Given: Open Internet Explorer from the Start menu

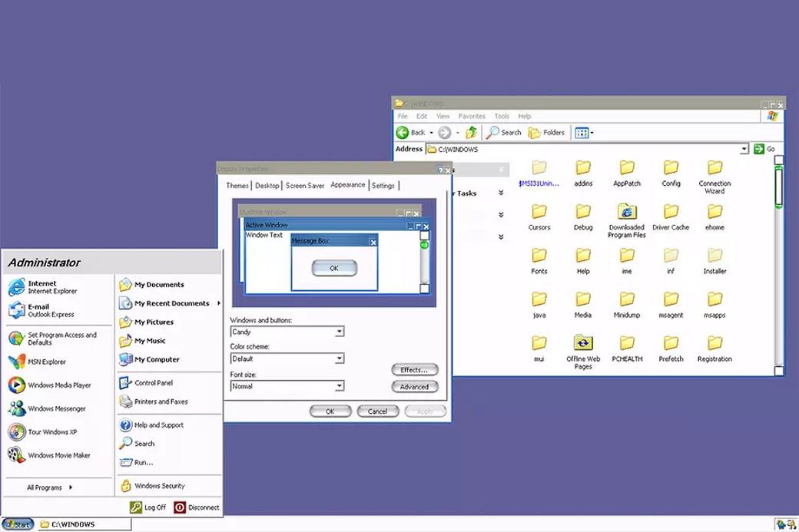Looking at the screenshot, I should point(42,286).
